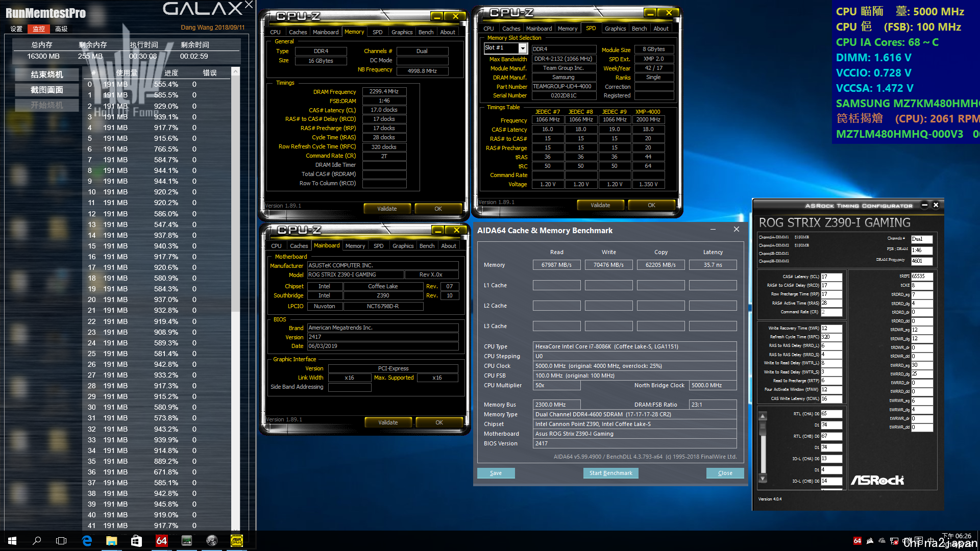Click Model ROG STRIX Z390-I GAMING in CPU-Z
980x551 pixels.
pos(356,274)
